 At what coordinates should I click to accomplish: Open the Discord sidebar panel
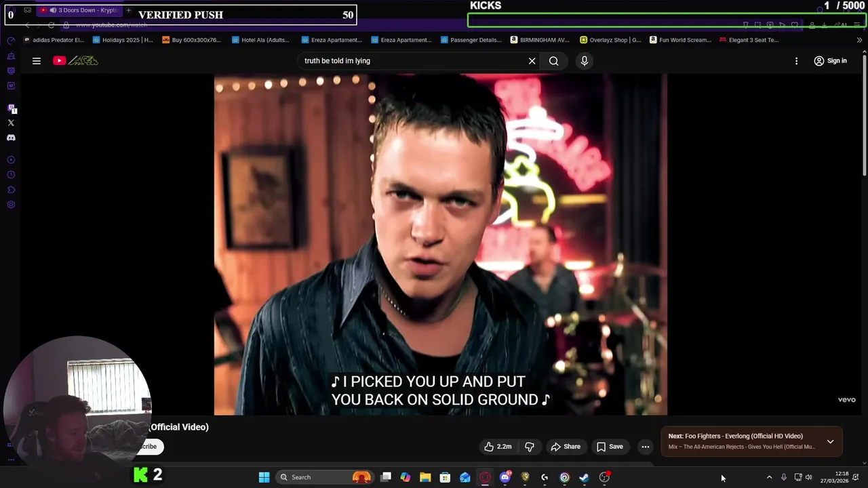pyautogui.click(x=11, y=138)
